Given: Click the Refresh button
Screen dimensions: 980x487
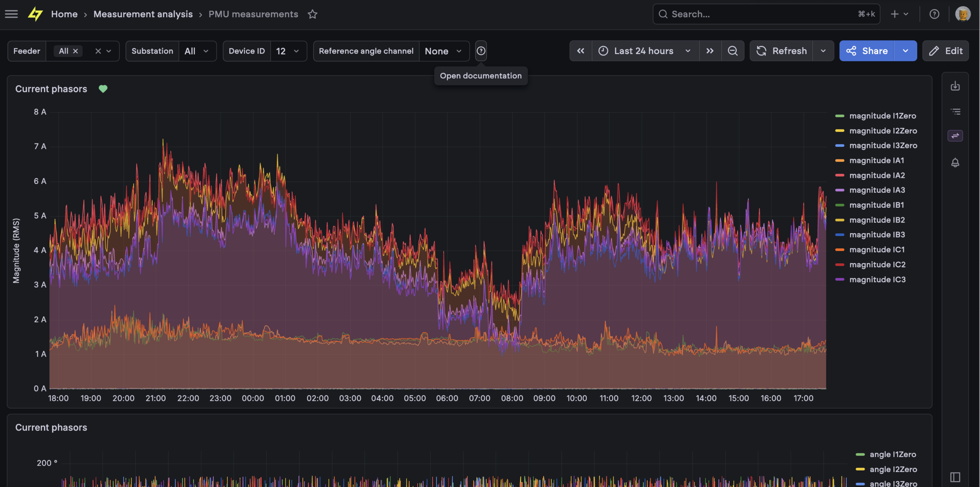Looking at the screenshot, I should coord(782,51).
